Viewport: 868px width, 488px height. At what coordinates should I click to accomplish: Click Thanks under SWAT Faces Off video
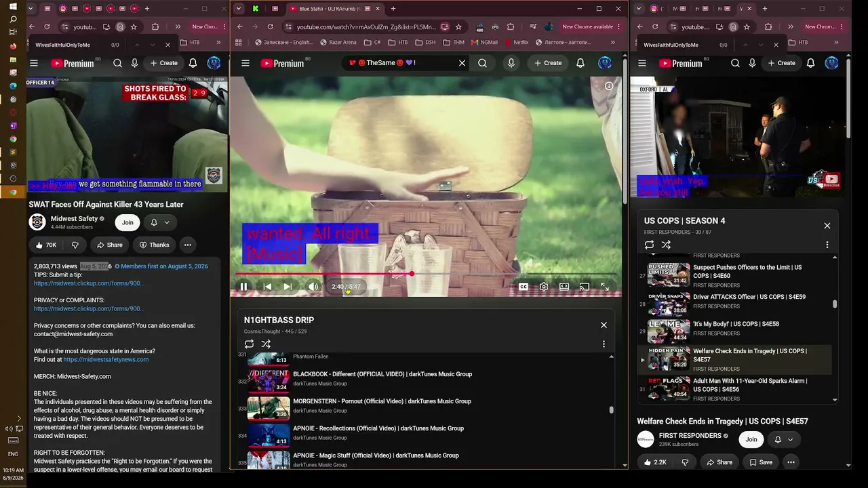pyautogui.click(x=154, y=245)
